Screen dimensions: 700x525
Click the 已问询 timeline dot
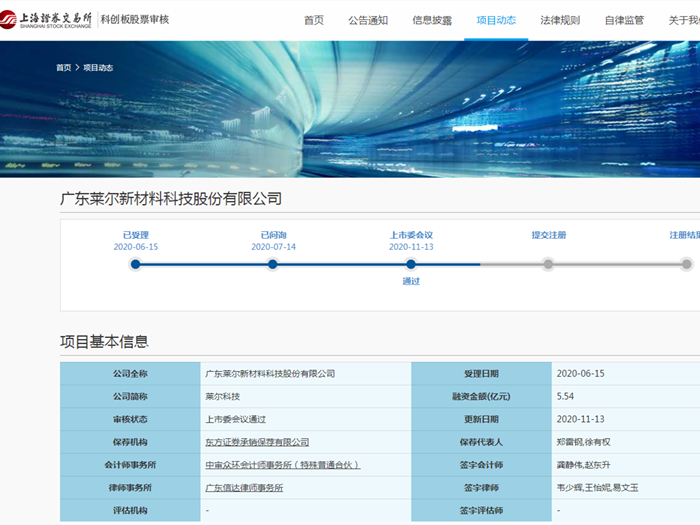[273, 264]
